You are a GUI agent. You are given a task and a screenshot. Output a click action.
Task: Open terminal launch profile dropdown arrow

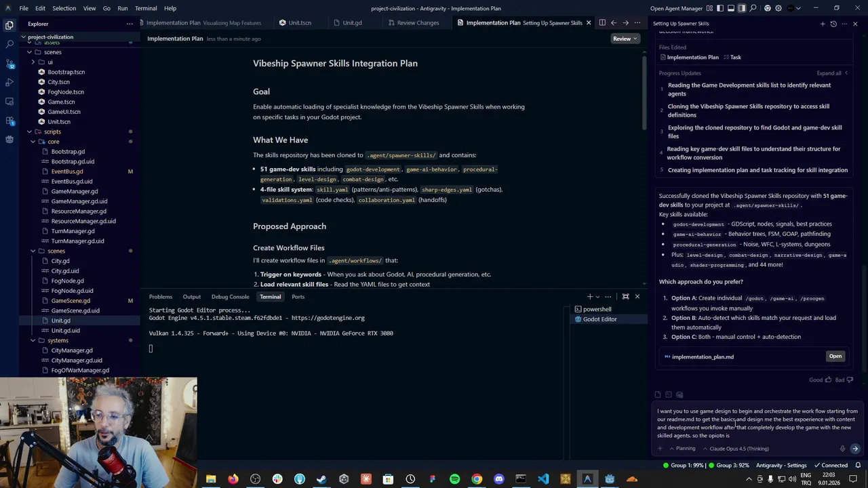pyautogui.click(x=597, y=297)
